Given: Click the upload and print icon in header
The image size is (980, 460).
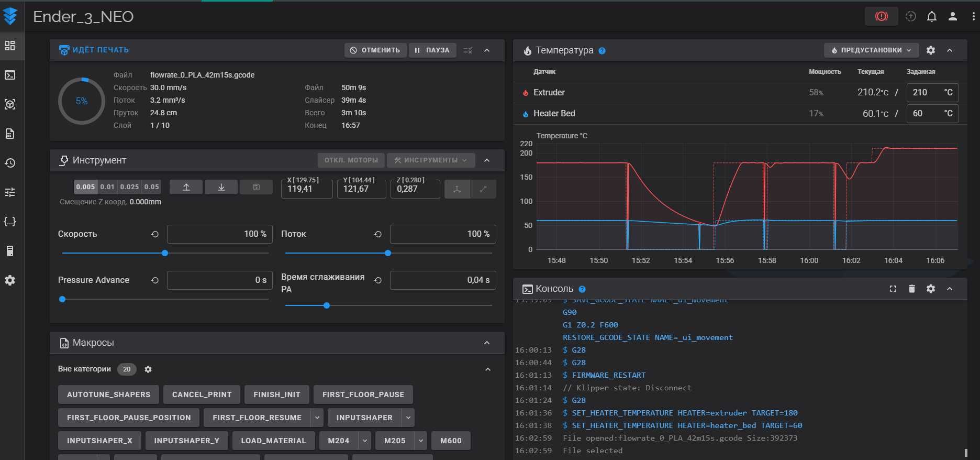Looking at the screenshot, I should pyautogui.click(x=911, y=16).
